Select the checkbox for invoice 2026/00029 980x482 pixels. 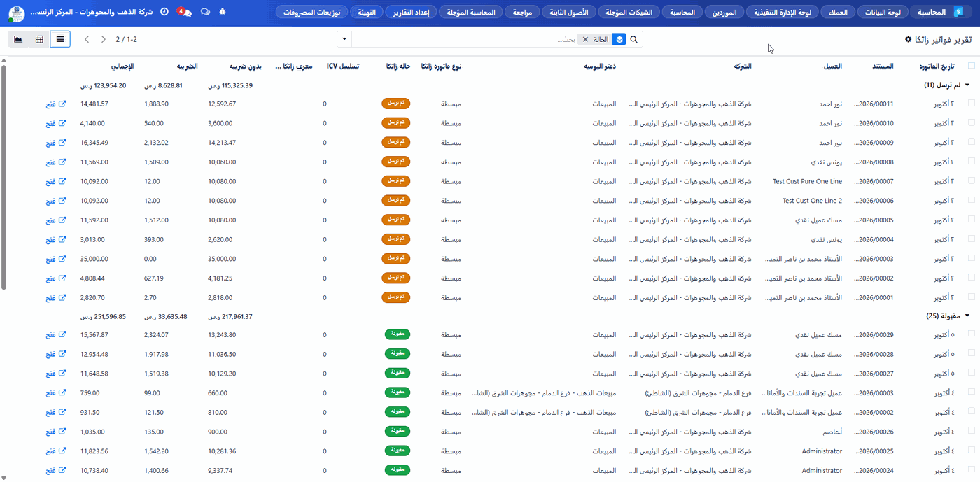pyautogui.click(x=971, y=334)
